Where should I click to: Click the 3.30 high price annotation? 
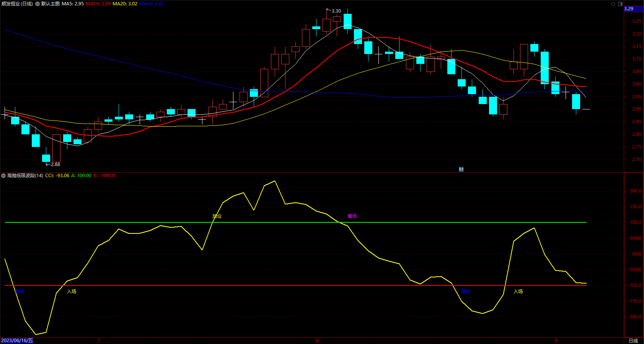[336, 11]
